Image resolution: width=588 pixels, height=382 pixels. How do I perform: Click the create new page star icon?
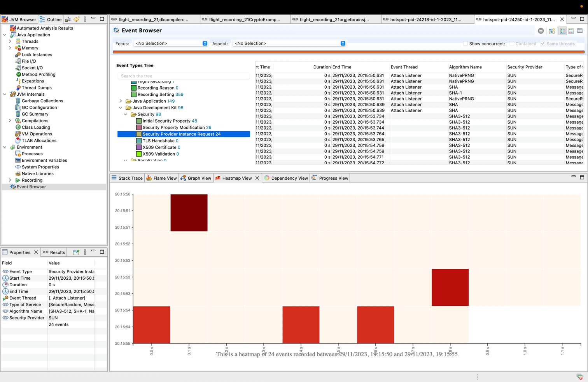(551, 31)
